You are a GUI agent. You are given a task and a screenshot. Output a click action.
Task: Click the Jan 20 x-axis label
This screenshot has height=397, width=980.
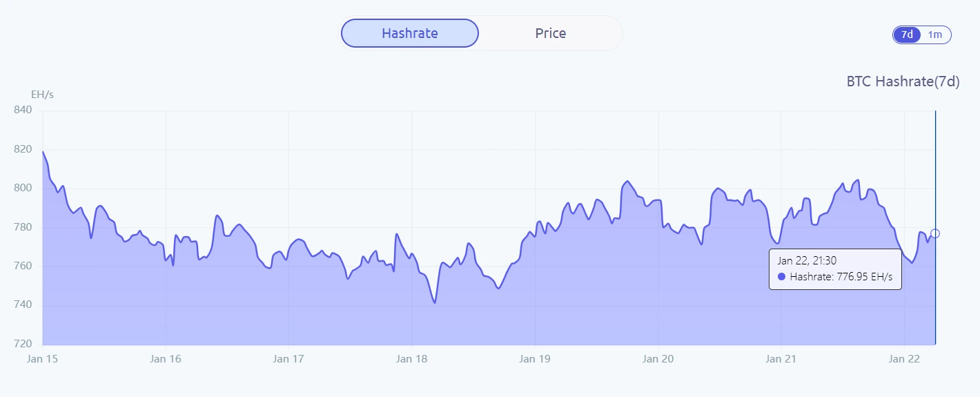(x=658, y=358)
